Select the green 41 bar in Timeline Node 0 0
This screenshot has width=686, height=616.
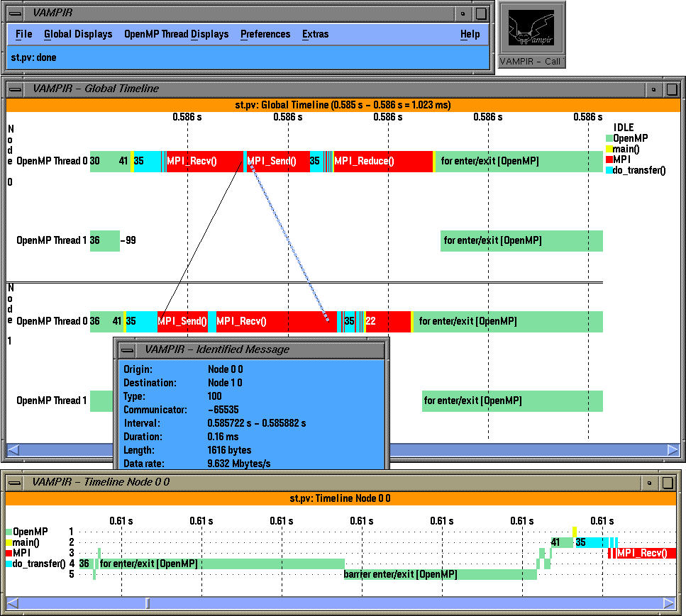point(562,542)
